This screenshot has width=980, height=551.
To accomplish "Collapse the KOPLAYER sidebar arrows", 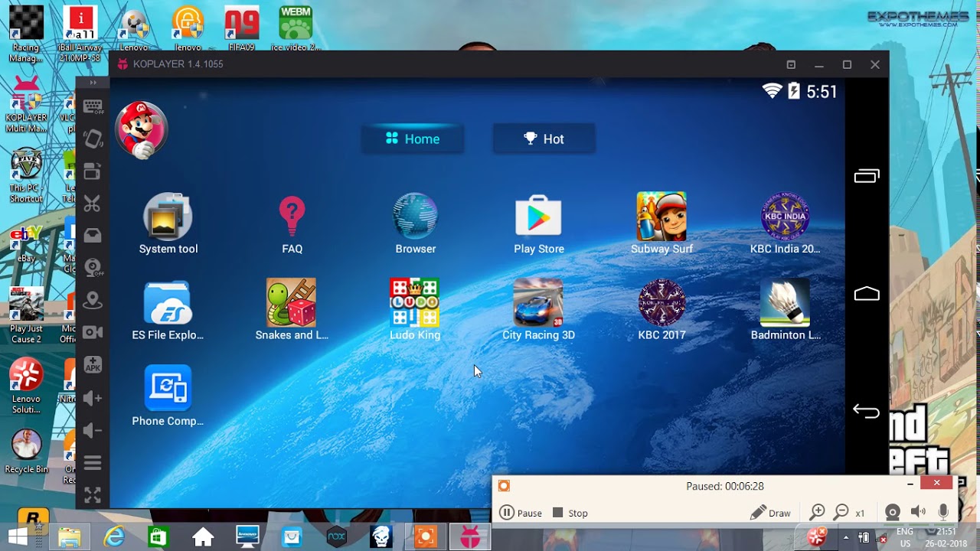I will click(93, 83).
